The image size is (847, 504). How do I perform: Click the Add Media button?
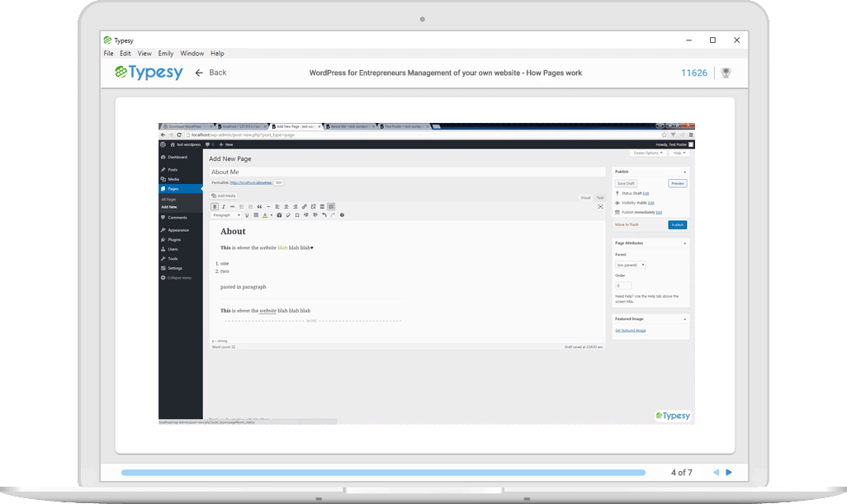coord(224,195)
